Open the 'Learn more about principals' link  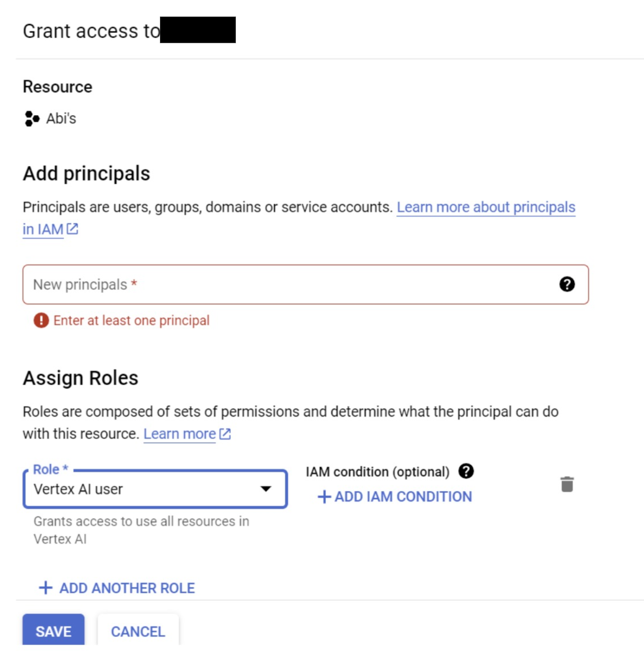click(x=485, y=207)
